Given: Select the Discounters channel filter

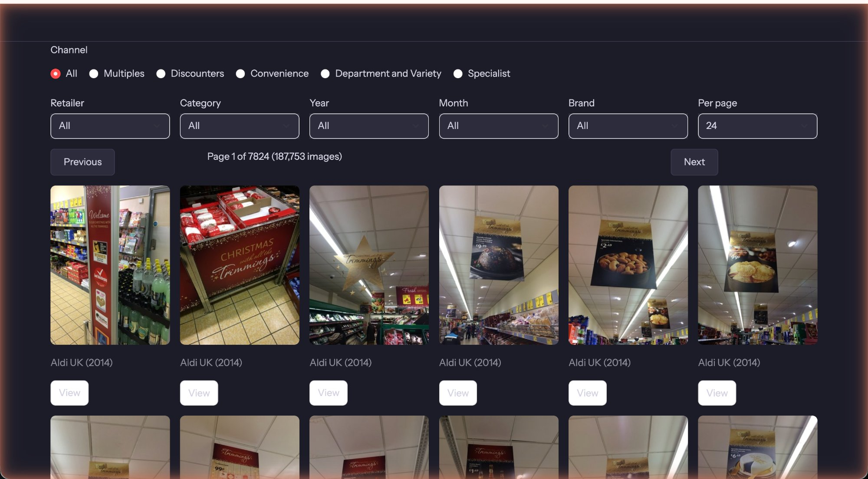Looking at the screenshot, I should (161, 73).
